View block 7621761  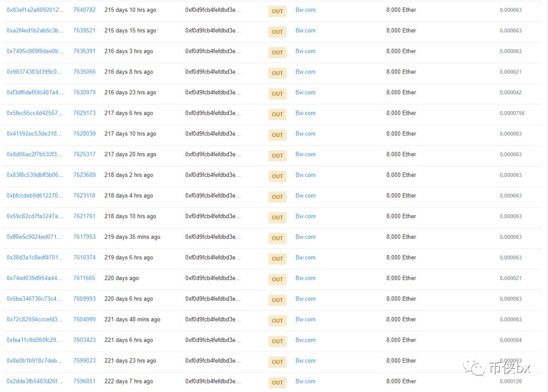pyautogui.click(x=84, y=216)
